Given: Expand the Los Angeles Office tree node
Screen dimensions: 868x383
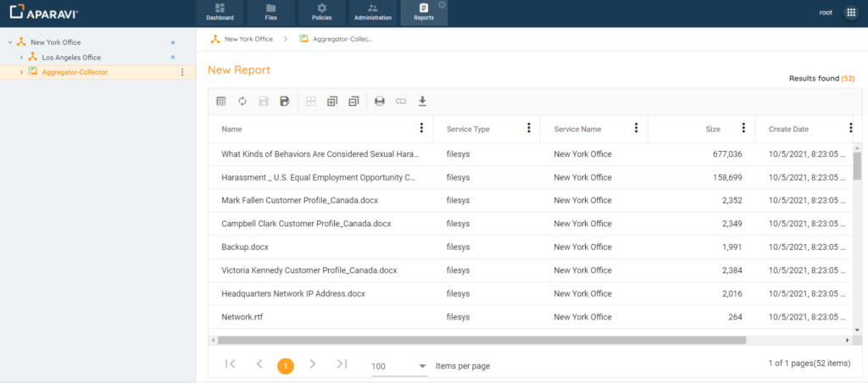Looking at the screenshot, I should (x=21, y=58).
